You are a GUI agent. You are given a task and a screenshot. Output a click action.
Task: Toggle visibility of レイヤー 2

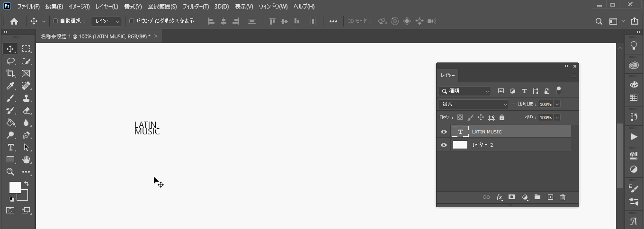444,145
